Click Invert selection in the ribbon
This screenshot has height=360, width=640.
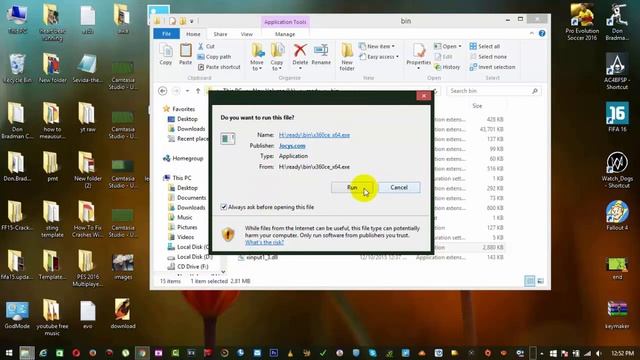[492, 67]
